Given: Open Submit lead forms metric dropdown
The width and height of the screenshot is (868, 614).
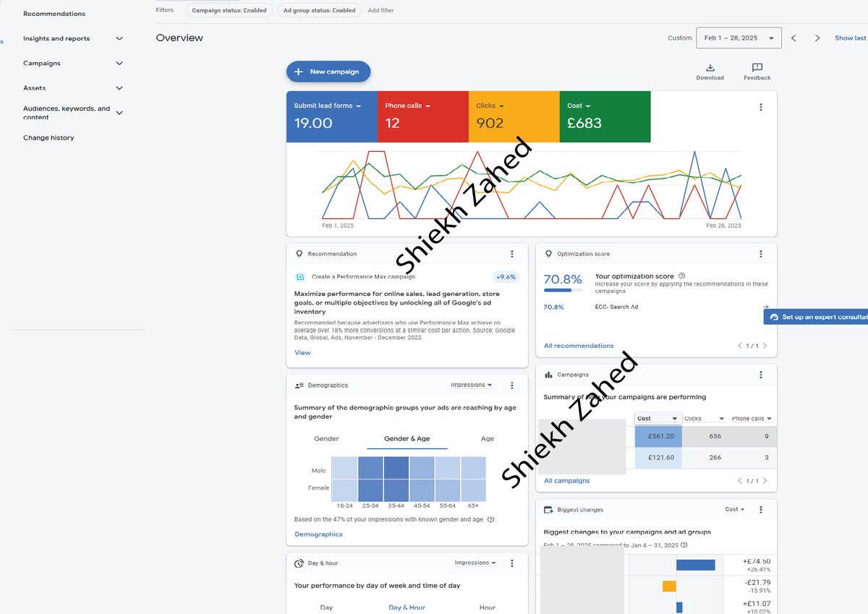Looking at the screenshot, I should pyautogui.click(x=328, y=106).
